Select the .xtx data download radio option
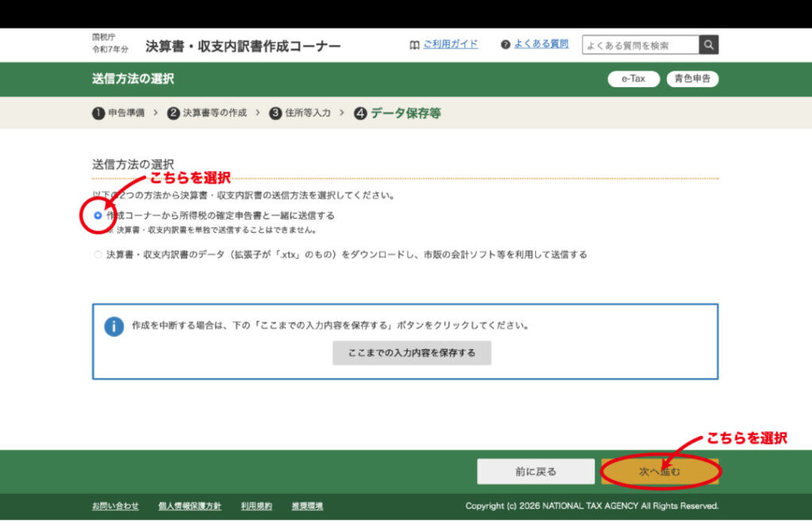Viewport: 812px width, 523px height. pyautogui.click(x=98, y=255)
